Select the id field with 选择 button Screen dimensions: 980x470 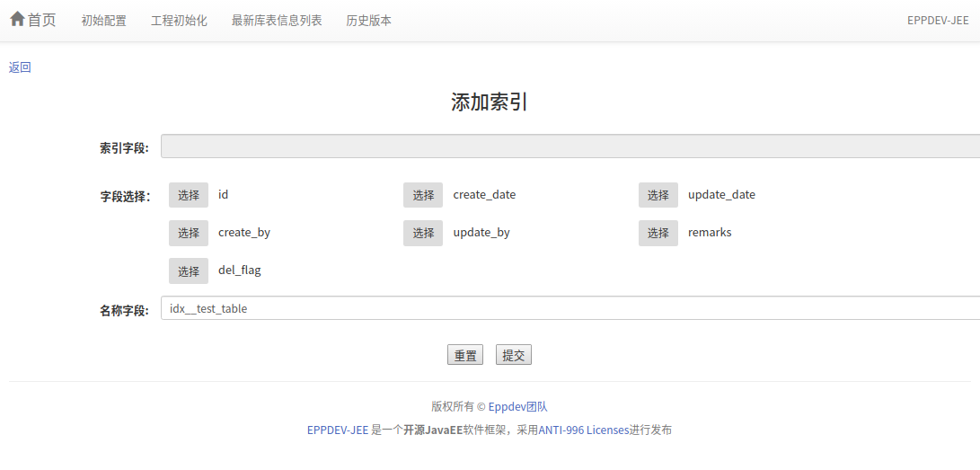tap(189, 195)
